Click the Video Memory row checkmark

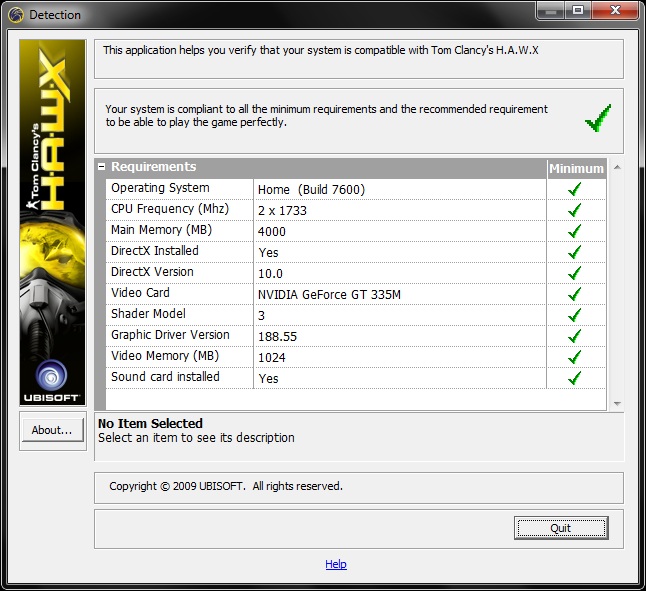(x=574, y=357)
